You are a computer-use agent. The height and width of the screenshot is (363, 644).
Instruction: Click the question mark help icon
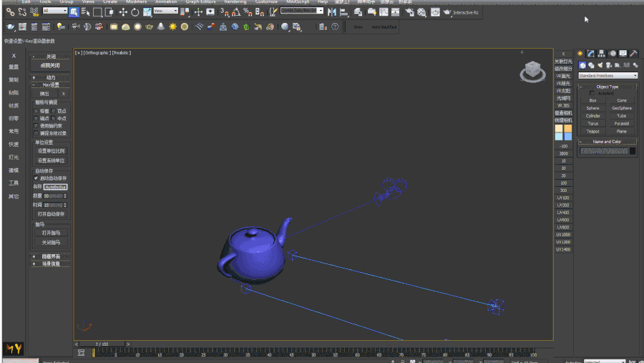[x=335, y=26]
